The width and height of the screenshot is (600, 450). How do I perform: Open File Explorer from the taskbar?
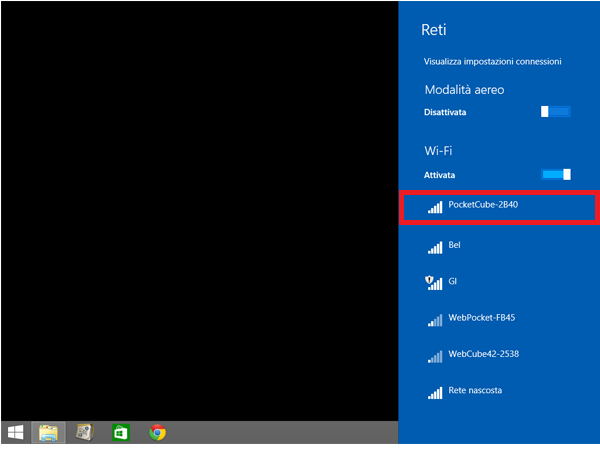[x=48, y=432]
